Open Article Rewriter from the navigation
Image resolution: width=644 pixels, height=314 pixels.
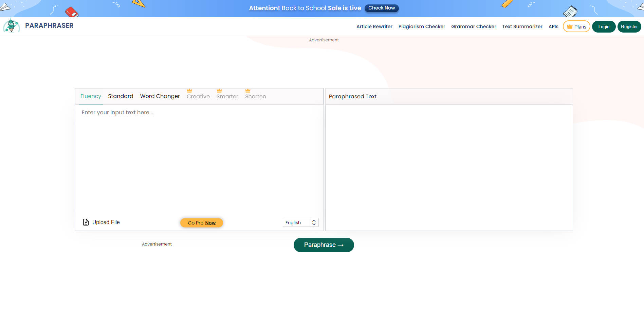coord(374,26)
